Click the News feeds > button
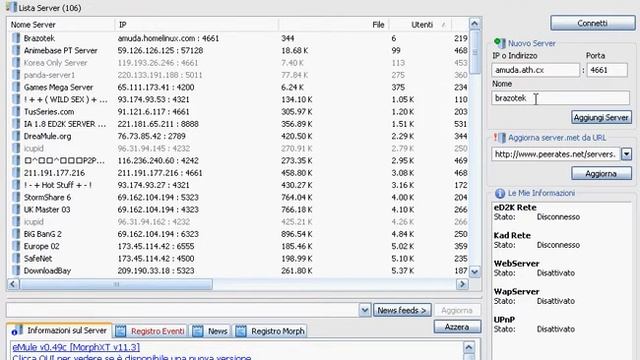Screen dimensions: 640x360 pyautogui.click(x=402, y=311)
